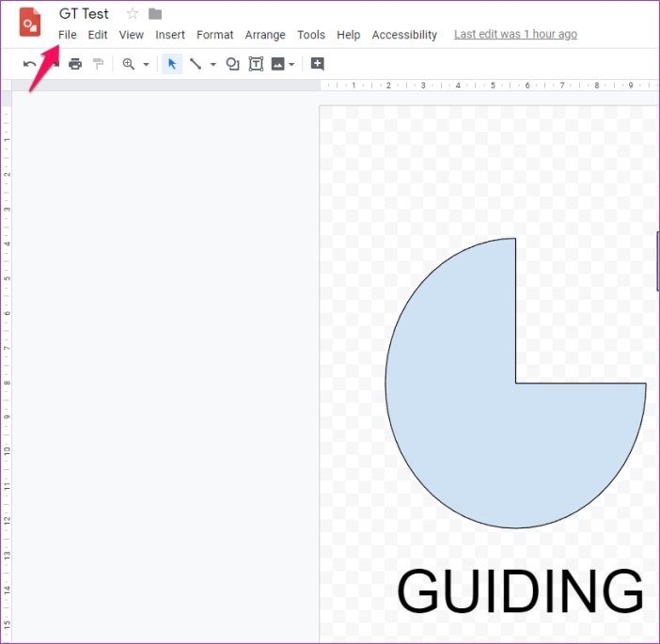Add a comment with plus icon

pyautogui.click(x=317, y=64)
